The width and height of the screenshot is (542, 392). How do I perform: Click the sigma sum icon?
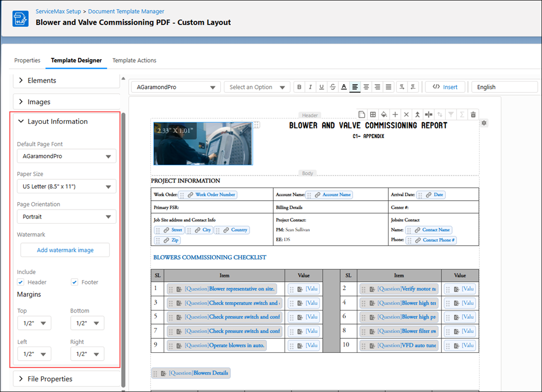click(x=462, y=114)
